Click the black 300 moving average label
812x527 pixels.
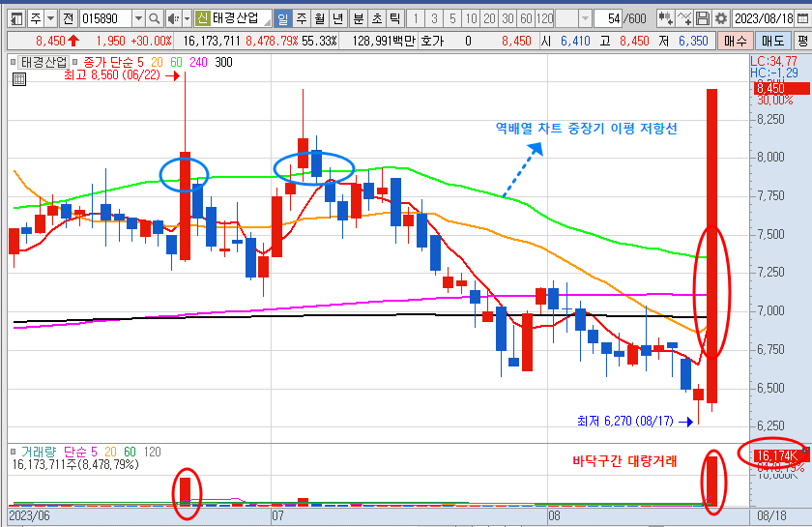(223, 62)
